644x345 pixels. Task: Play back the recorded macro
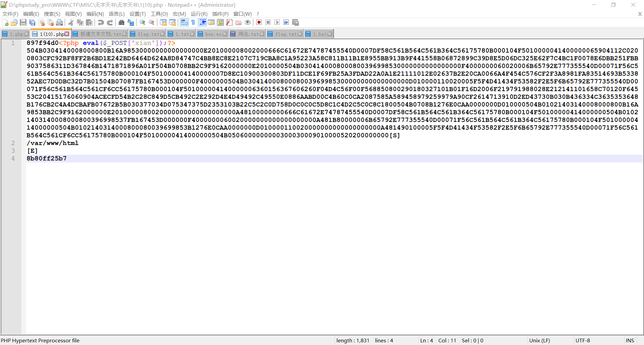[x=277, y=22]
